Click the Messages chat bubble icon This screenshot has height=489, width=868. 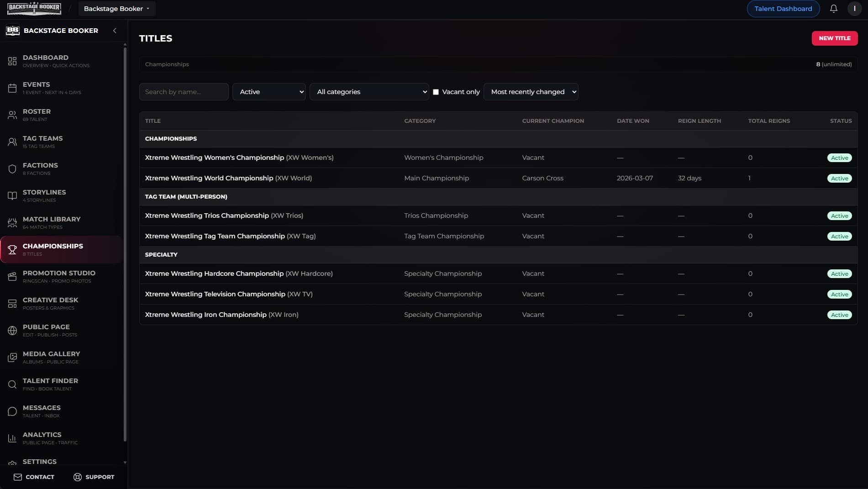point(12,411)
